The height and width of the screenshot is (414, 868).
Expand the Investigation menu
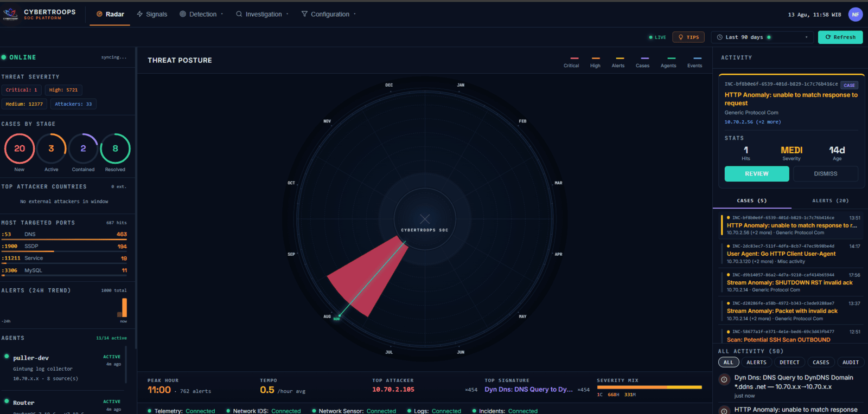(x=263, y=14)
